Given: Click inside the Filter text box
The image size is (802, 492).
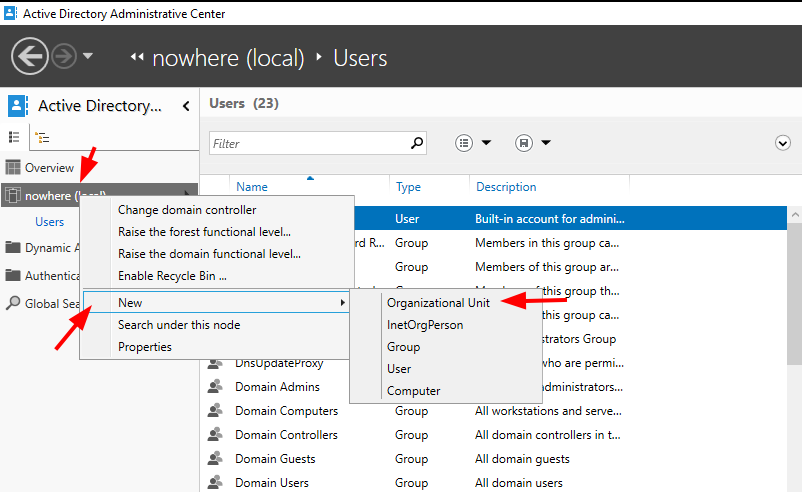Looking at the screenshot, I should pos(309,144).
